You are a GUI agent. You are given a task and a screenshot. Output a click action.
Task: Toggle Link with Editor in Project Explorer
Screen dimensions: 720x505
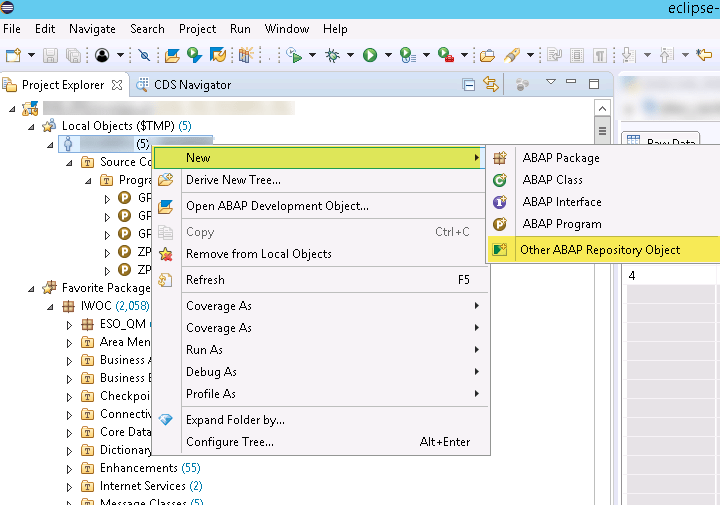[491, 84]
